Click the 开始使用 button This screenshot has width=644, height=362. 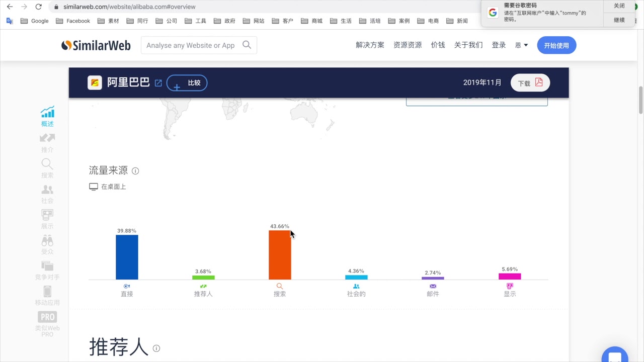coord(556,45)
